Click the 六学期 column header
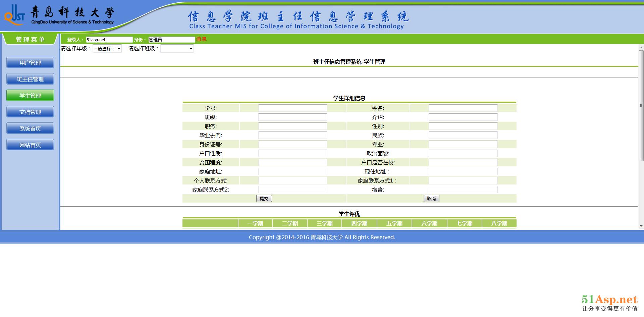 [x=429, y=223]
